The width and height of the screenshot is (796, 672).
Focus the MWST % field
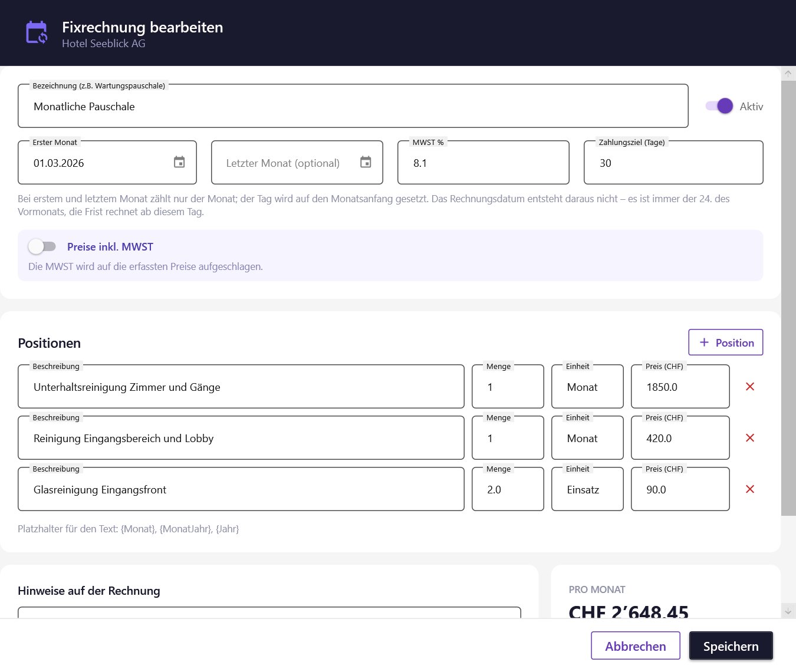point(483,163)
